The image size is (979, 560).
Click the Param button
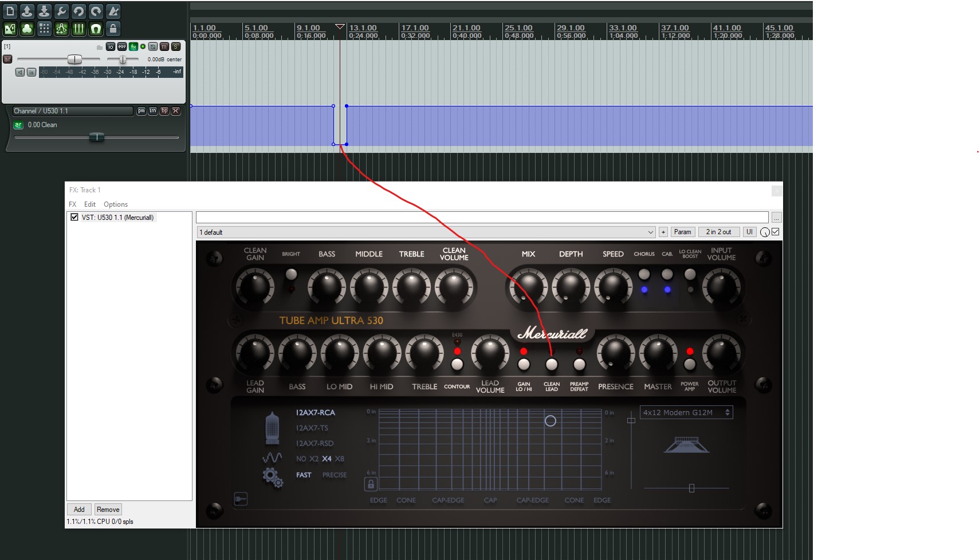682,232
